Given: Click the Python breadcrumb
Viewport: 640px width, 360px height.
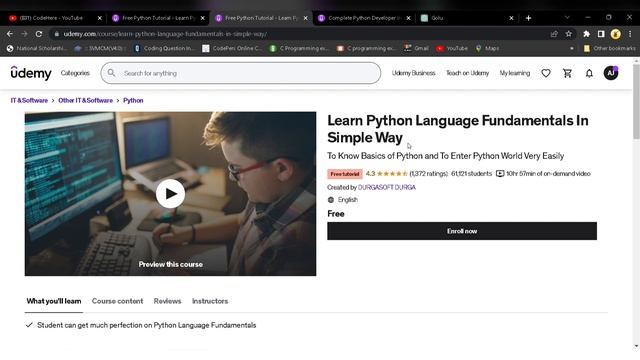Looking at the screenshot, I should pyautogui.click(x=133, y=100).
